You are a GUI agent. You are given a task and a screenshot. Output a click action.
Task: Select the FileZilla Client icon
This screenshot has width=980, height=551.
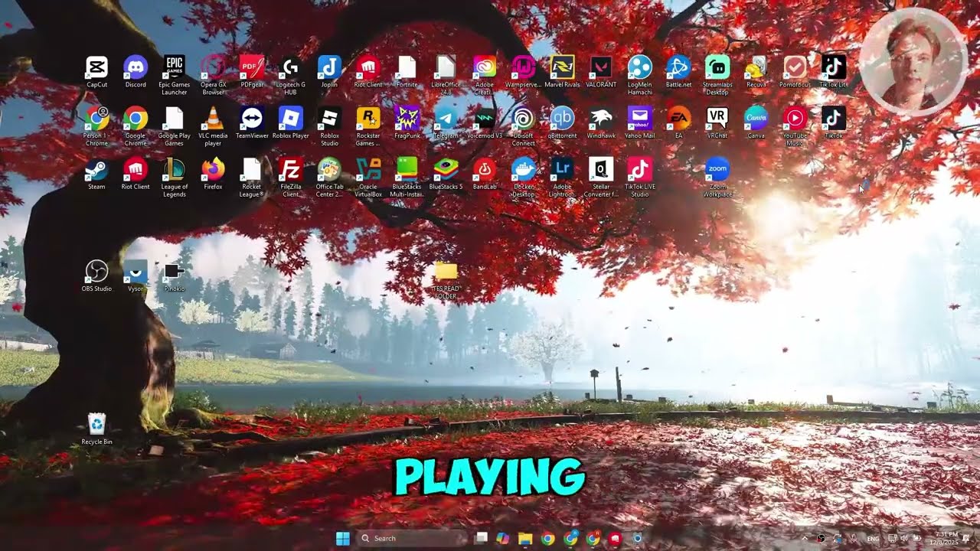point(290,169)
